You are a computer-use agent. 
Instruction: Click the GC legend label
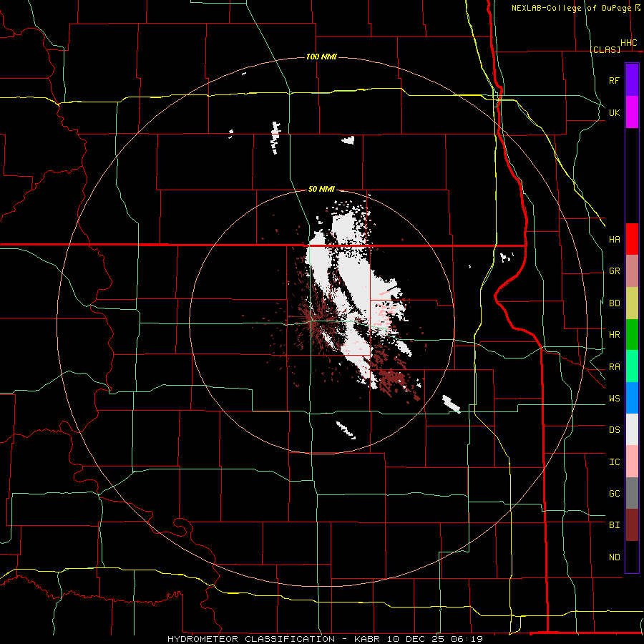coord(614,494)
